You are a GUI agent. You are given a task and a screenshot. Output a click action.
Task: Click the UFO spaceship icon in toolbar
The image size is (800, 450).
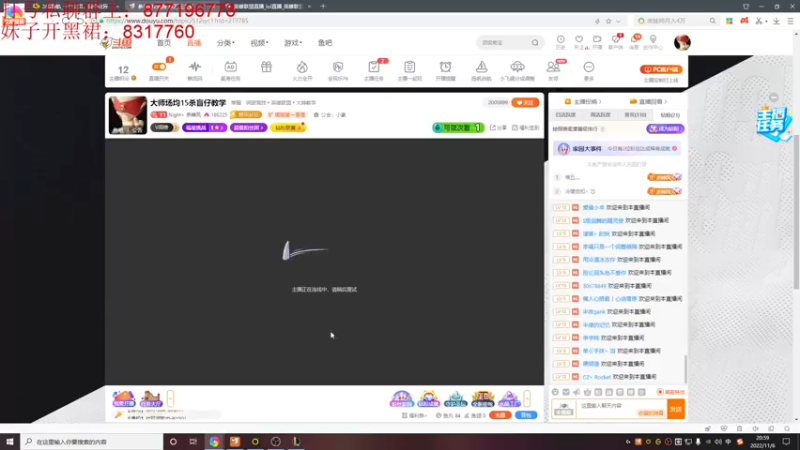click(x=517, y=67)
